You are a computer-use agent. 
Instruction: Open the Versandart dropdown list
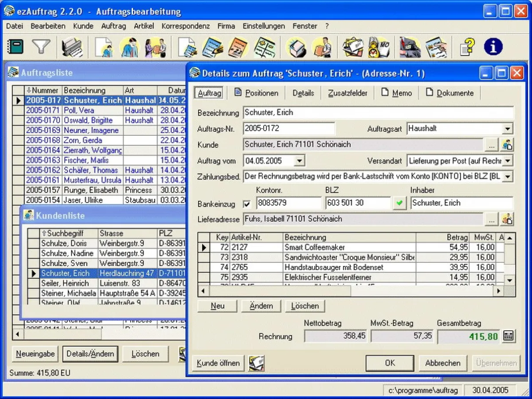coord(507,160)
